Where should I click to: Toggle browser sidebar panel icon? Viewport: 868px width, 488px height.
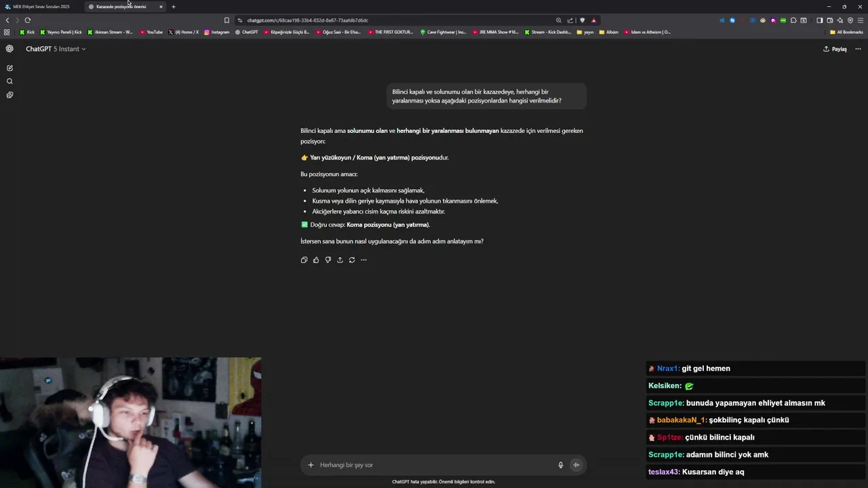click(819, 20)
